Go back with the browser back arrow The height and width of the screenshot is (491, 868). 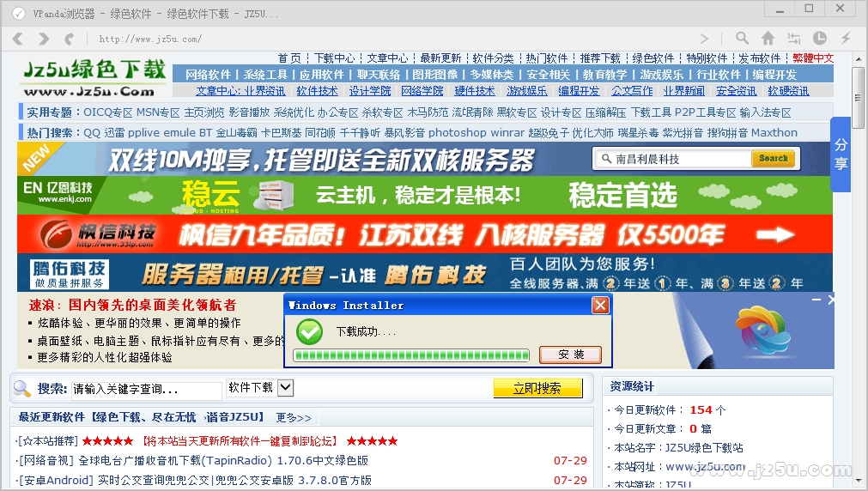18,39
